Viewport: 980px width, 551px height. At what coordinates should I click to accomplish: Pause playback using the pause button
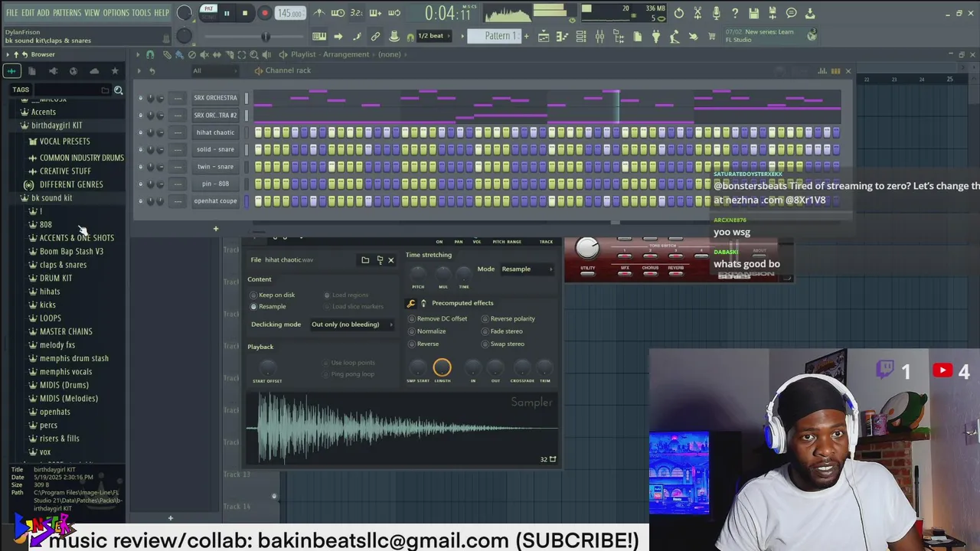227,13
